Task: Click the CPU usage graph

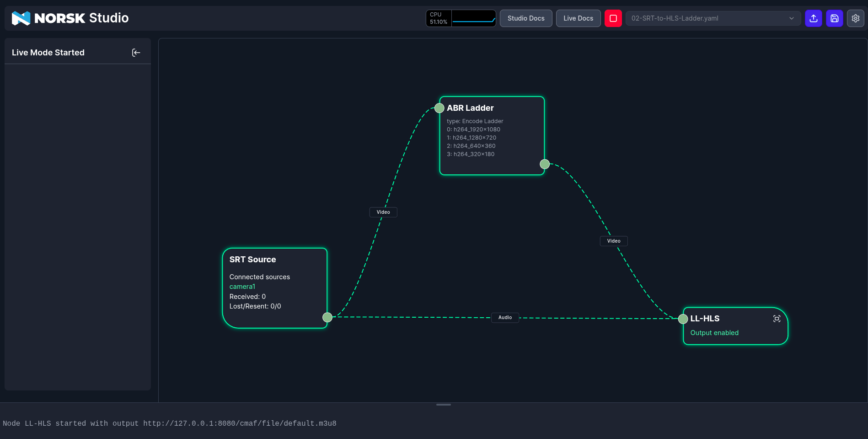Action: click(474, 18)
